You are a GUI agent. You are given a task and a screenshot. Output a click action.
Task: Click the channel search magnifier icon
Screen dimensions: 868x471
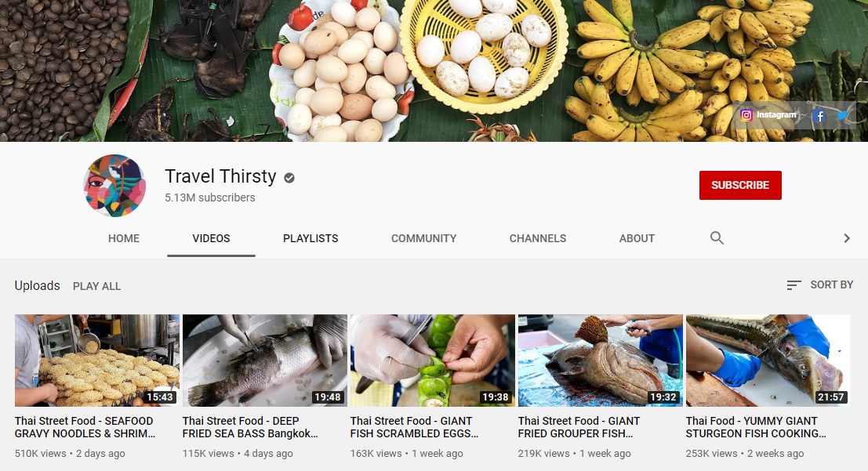coord(717,238)
